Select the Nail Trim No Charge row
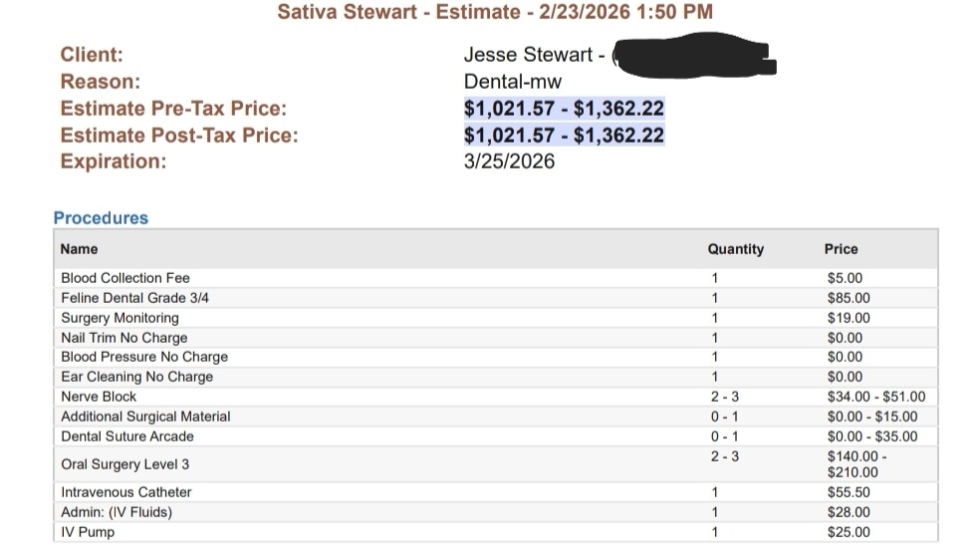Viewport: 980px width, 553px height. coord(124,338)
